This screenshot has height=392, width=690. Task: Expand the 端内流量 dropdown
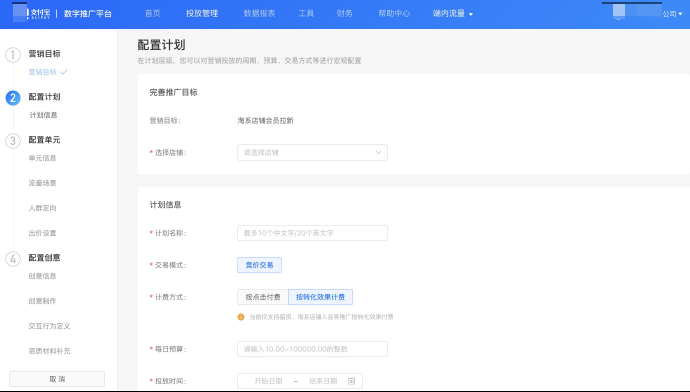pyautogui.click(x=453, y=14)
